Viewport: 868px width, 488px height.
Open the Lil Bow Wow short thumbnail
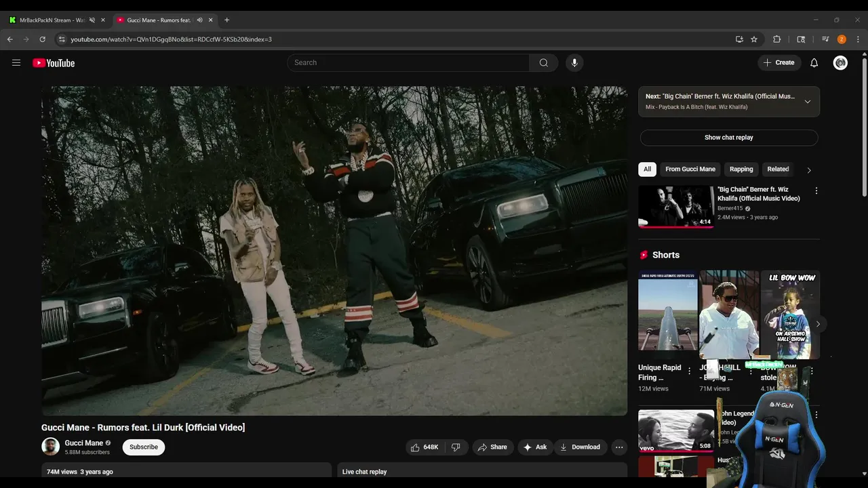[791, 314]
